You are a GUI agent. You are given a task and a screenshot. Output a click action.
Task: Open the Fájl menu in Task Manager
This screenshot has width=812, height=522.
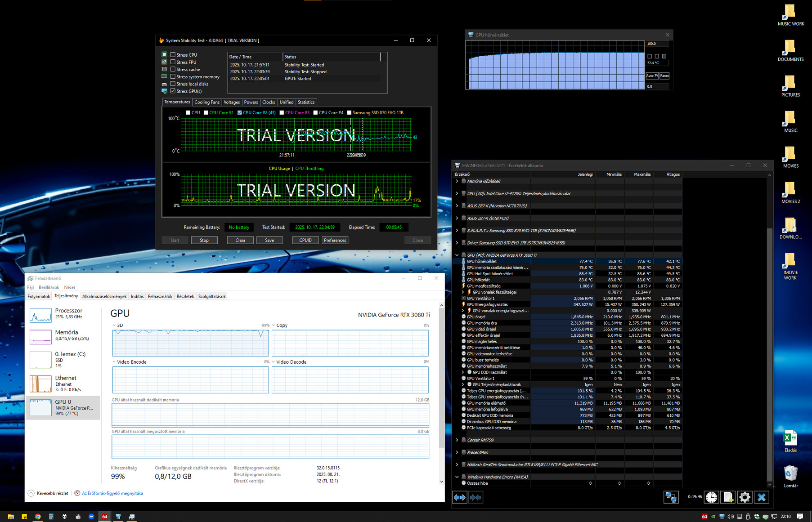[31, 287]
